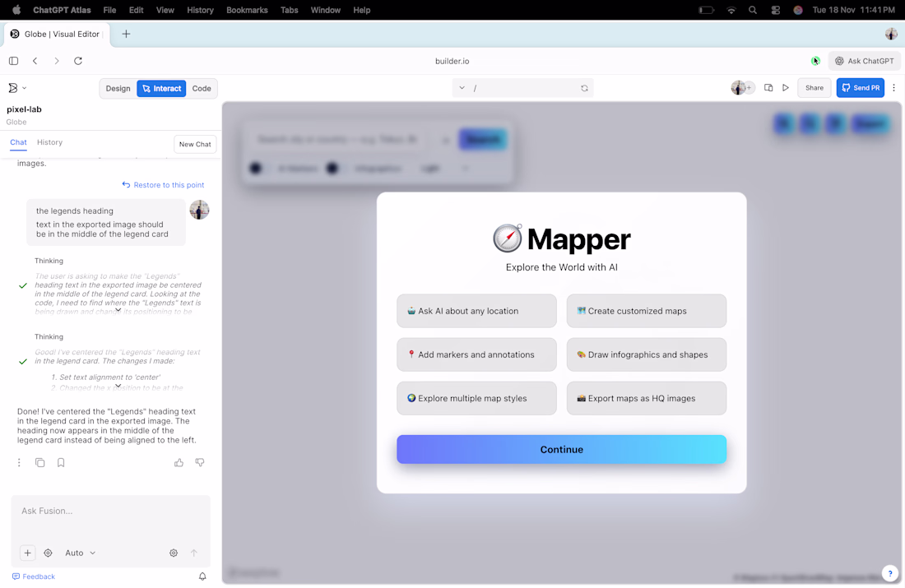The width and height of the screenshot is (905, 588).
Task: Open a new browser tab with plus
Action: pos(126,34)
